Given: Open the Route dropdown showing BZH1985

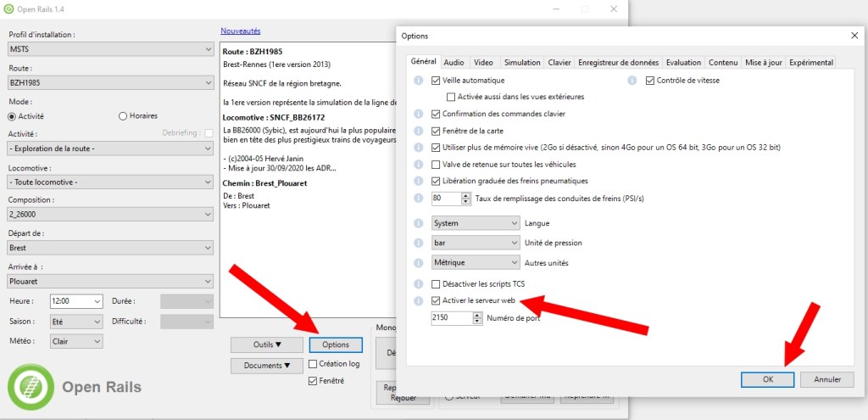Looking at the screenshot, I should pyautogui.click(x=110, y=82).
